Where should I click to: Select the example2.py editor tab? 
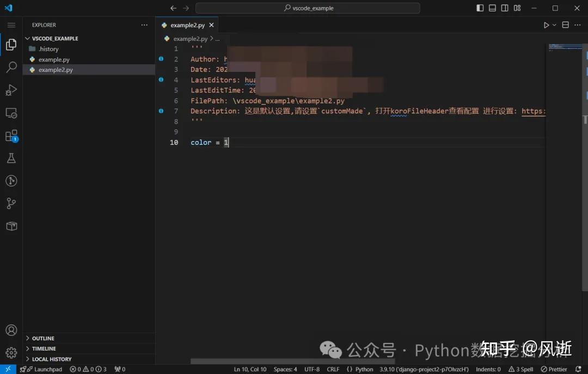187,25
